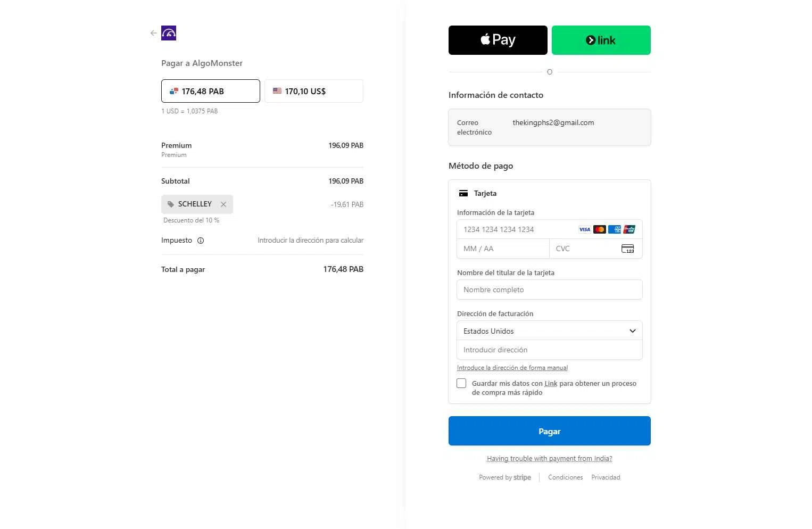The image size is (812, 529).
Task: Click the CVC card help icon
Action: coord(628,249)
